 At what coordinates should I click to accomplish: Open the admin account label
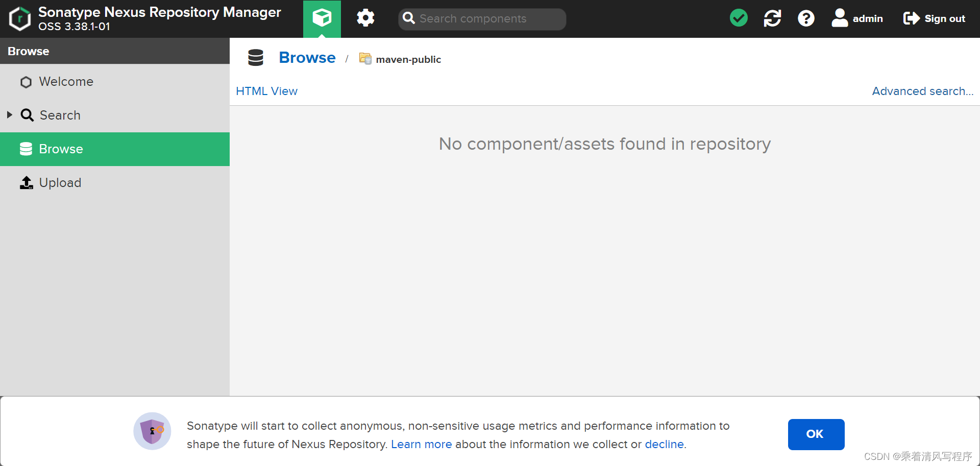[x=868, y=19]
